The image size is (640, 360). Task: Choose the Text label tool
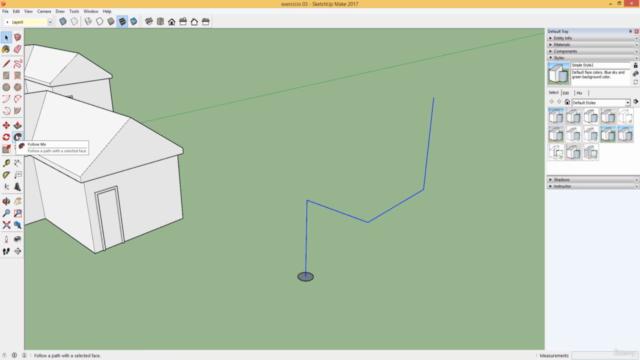pos(18,175)
